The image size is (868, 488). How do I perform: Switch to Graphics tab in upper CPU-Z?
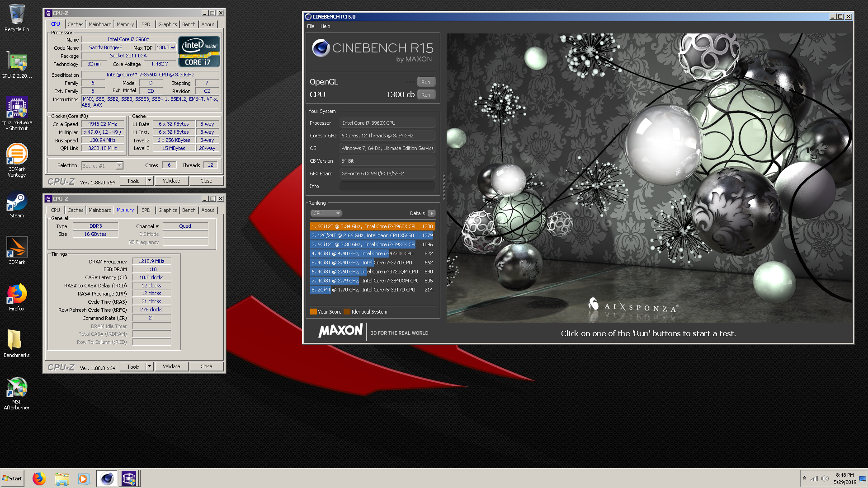[168, 24]
